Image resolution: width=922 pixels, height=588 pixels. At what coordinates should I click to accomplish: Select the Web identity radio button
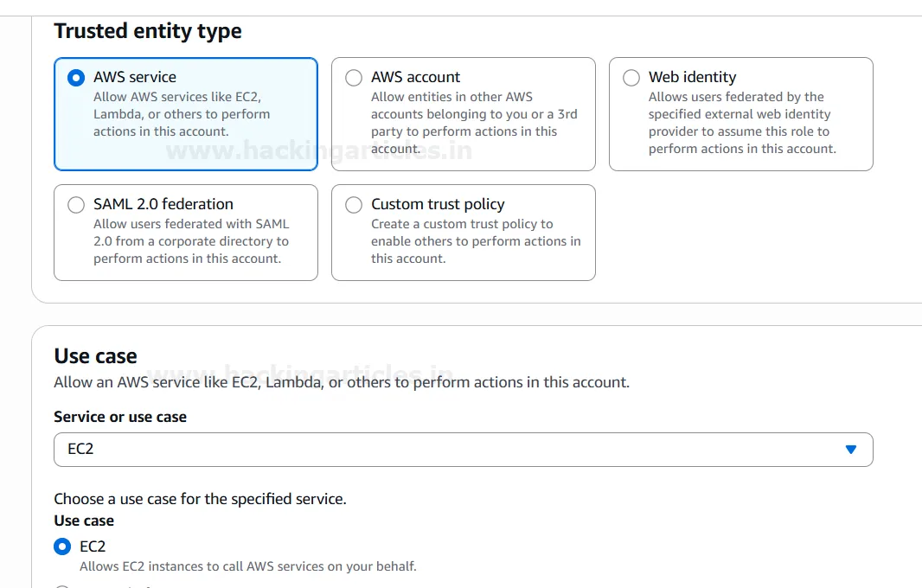[631, 78]
